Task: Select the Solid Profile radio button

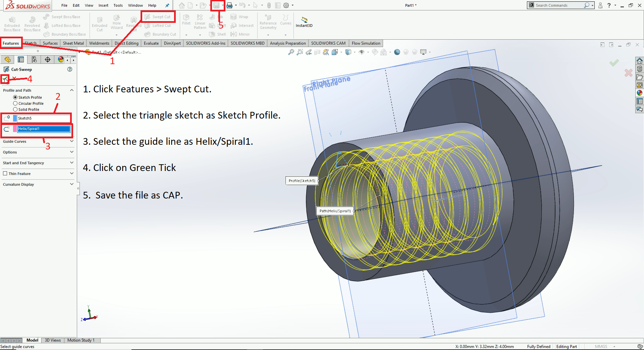Action: click(15, 110)
